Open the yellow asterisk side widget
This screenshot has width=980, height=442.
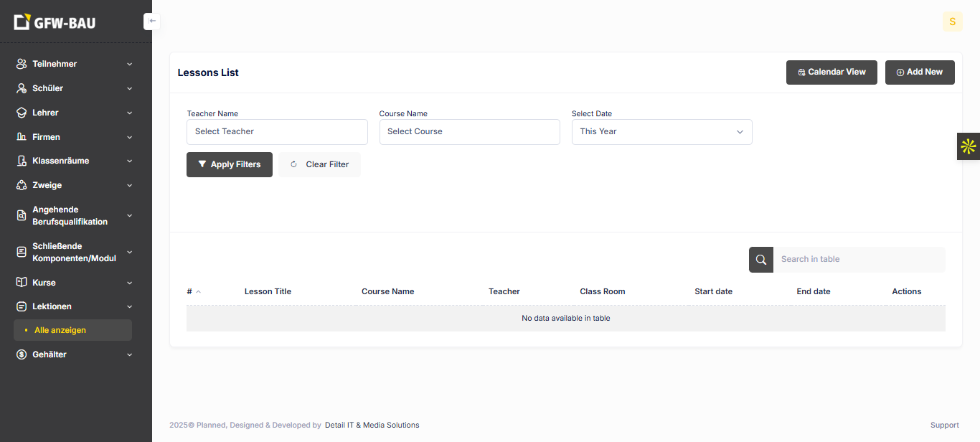[968, 146]
